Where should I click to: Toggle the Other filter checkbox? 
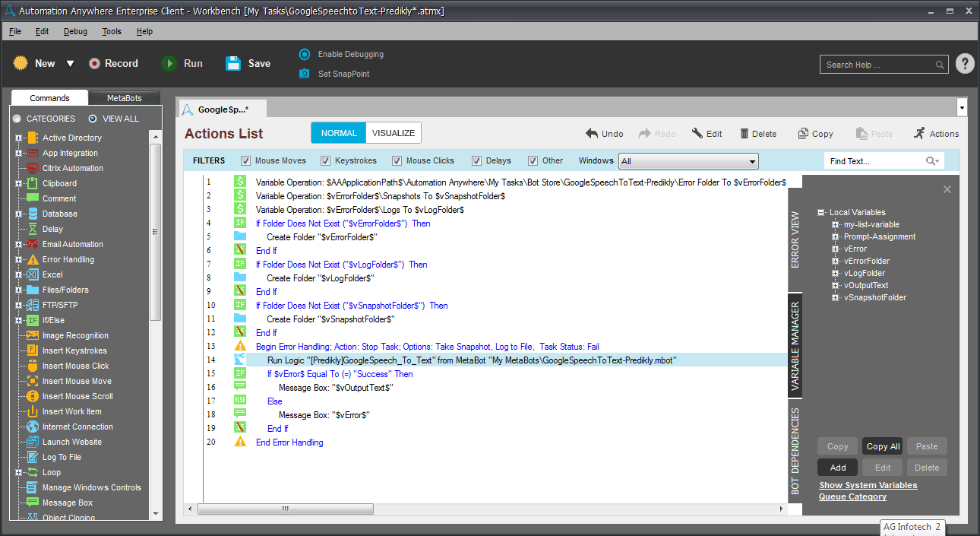coord(533,160)
